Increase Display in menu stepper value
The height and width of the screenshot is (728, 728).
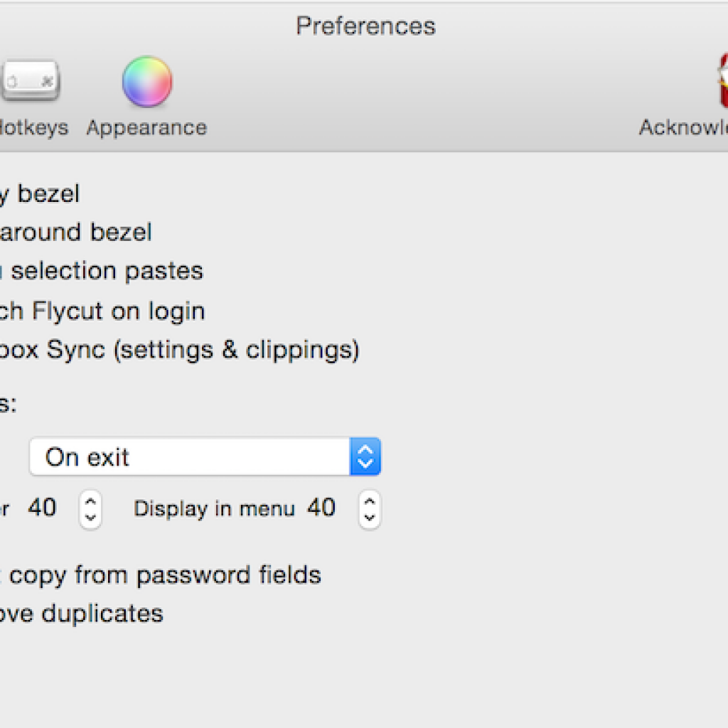coord(369,501)
